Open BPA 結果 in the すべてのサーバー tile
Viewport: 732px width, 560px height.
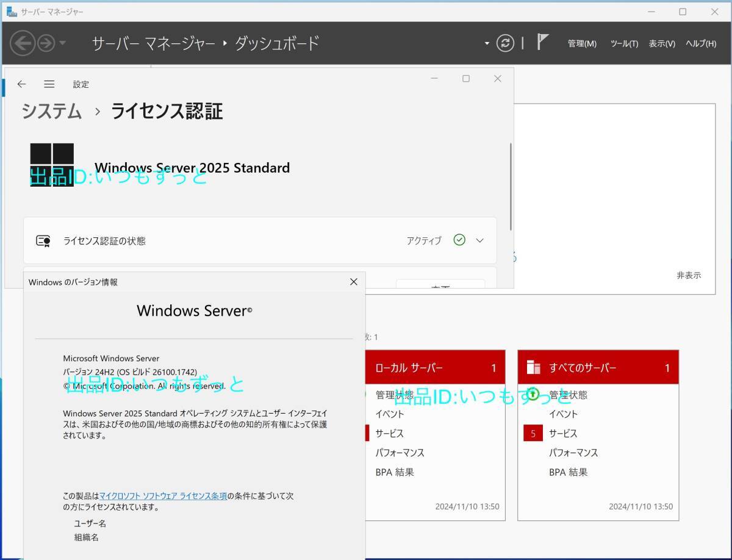pos(568,472)
